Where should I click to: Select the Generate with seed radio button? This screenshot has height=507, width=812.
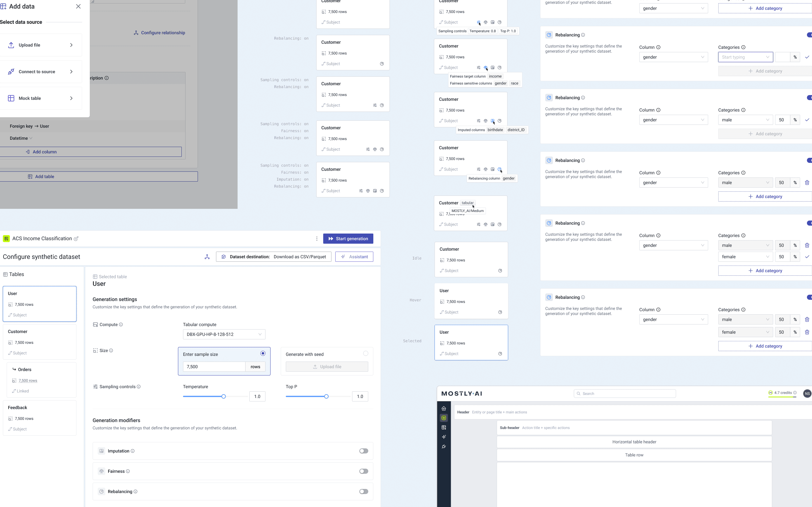[365, 353]
